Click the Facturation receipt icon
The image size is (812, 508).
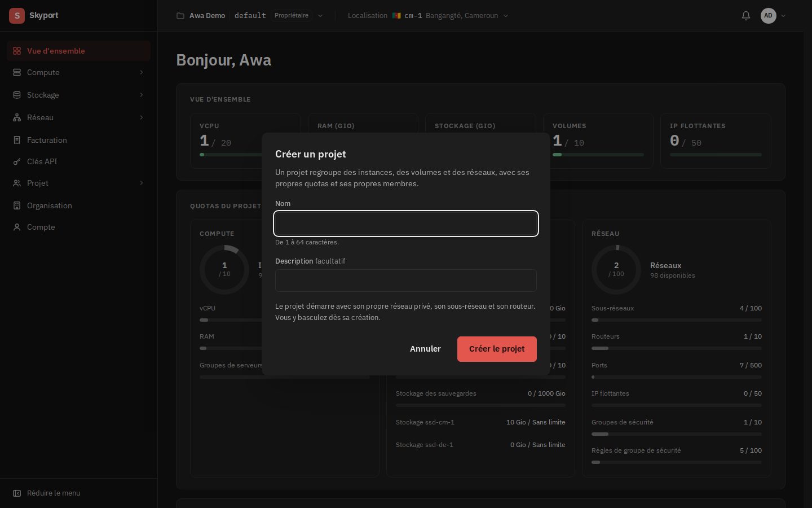tap(17, 140)
